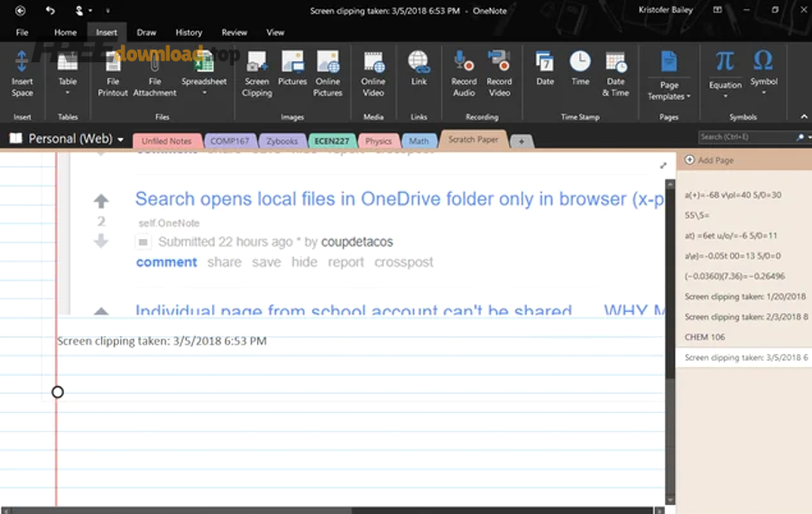Open the Math section tab
The width and height of the screenshot is (812, 514).
(x=419, y=142)
